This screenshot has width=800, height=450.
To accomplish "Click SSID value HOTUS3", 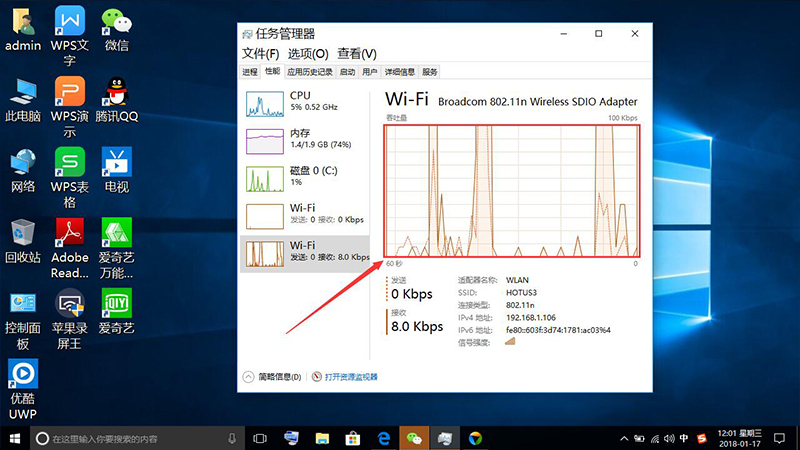I will coord(521,293).
